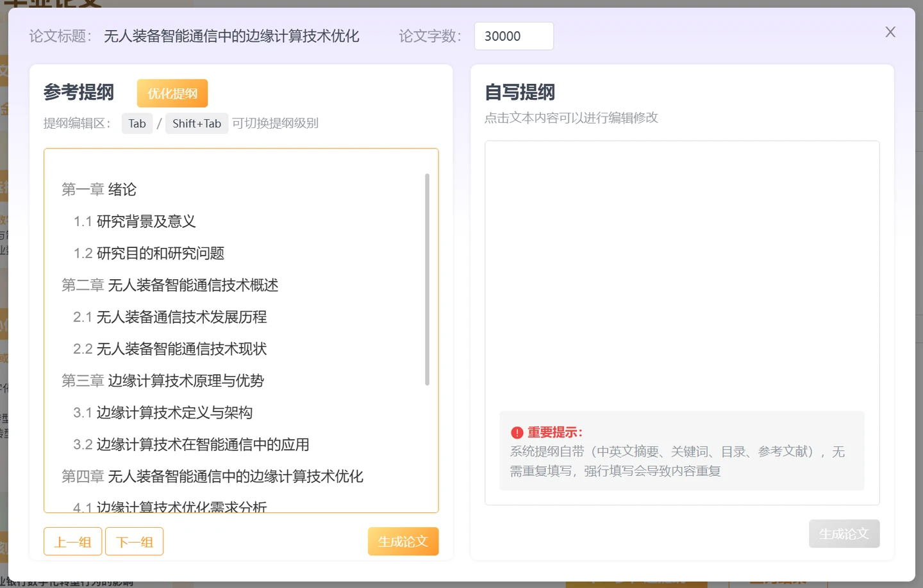Select line 3.2 边缘计算技术在智能通信中的应用
Image resolution: width=923 pixels, height=588 pixels.
(191, 445)
